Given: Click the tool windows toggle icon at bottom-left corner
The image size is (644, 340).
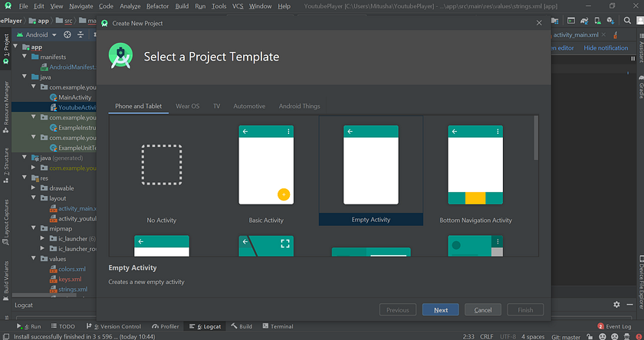Looking at the screenshot, I should tap(6, 337).
